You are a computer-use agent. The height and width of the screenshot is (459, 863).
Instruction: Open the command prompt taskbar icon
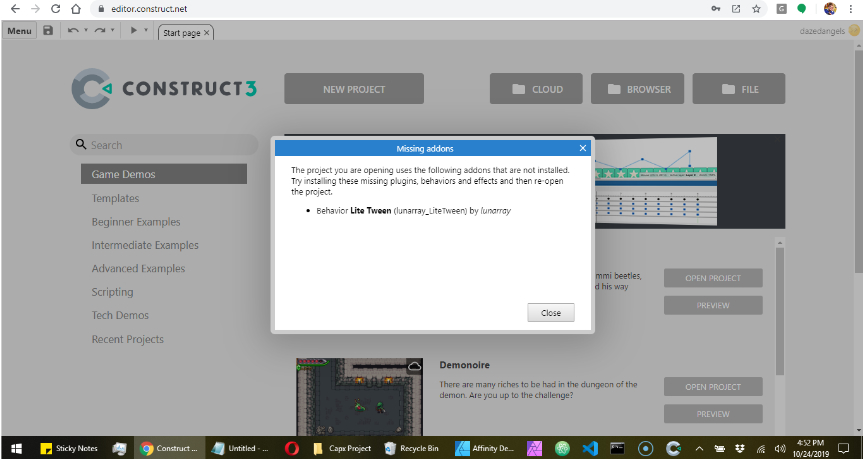pos(618,448)
